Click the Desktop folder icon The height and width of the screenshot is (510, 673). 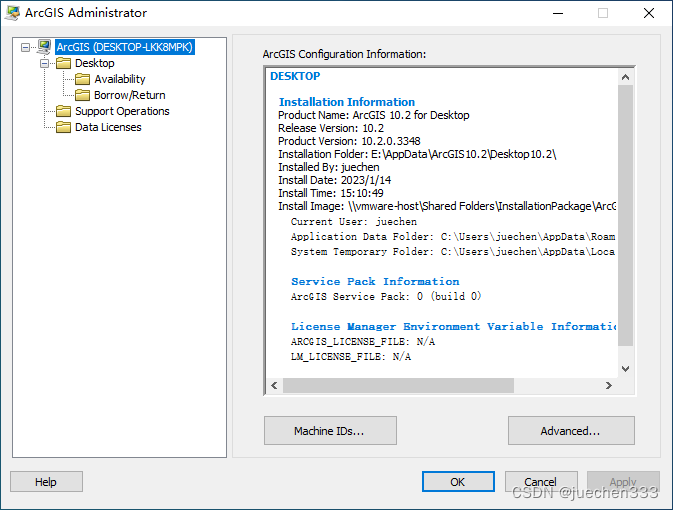click(x=64, y=63)
